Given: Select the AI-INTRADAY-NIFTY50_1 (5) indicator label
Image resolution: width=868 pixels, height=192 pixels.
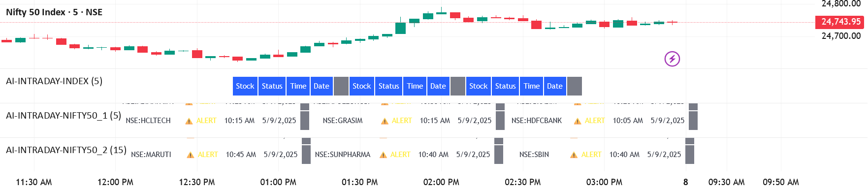Looking at the screenshot, I should coord(64,116).
